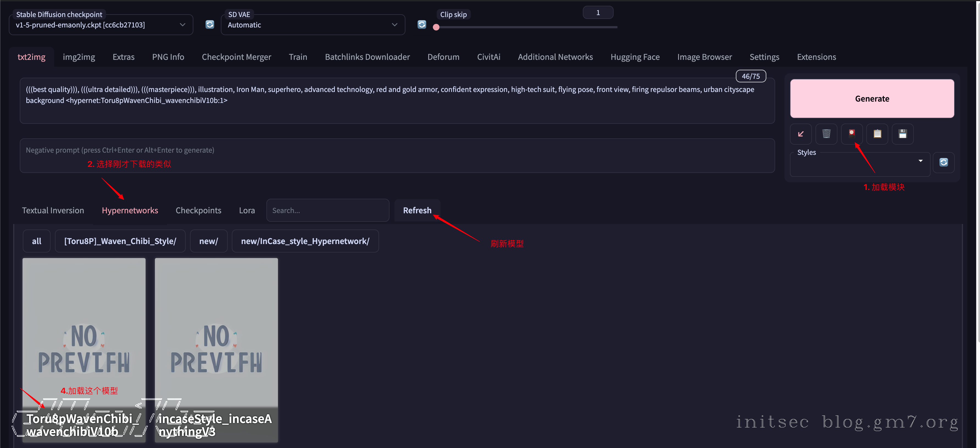Viewport: 980px width, 448px height.
Task: Click the Clip skip slider handle
Action: [x=436, y=27]
